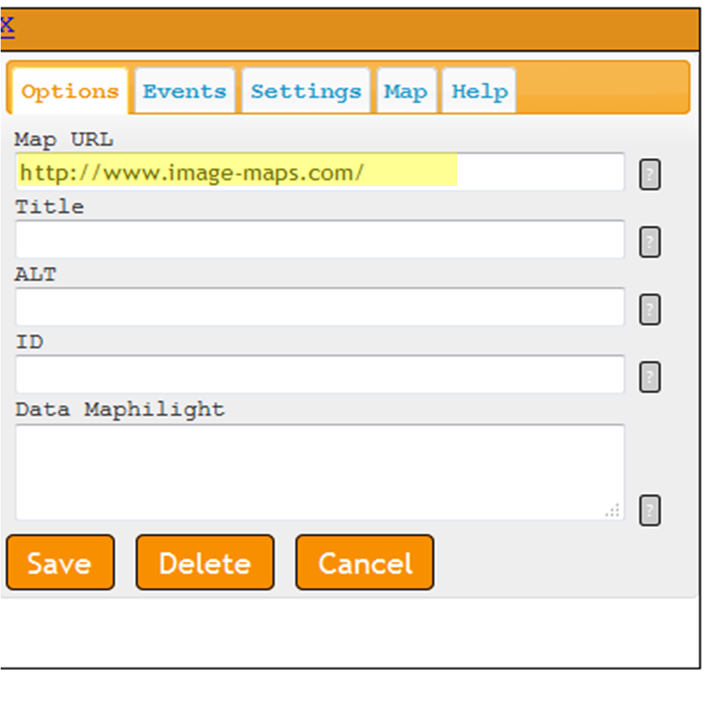Select the Options tab
Viewport: 728px width, 726px height.
coord(70,91)
